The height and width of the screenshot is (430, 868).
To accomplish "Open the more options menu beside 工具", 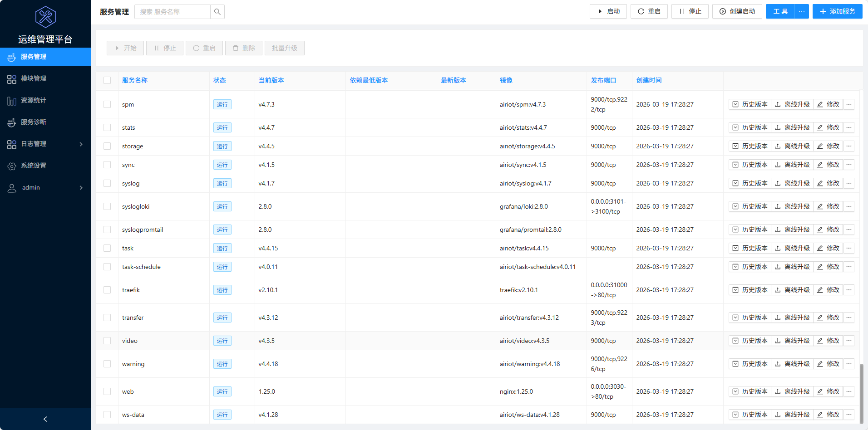I will coord(802,11).
